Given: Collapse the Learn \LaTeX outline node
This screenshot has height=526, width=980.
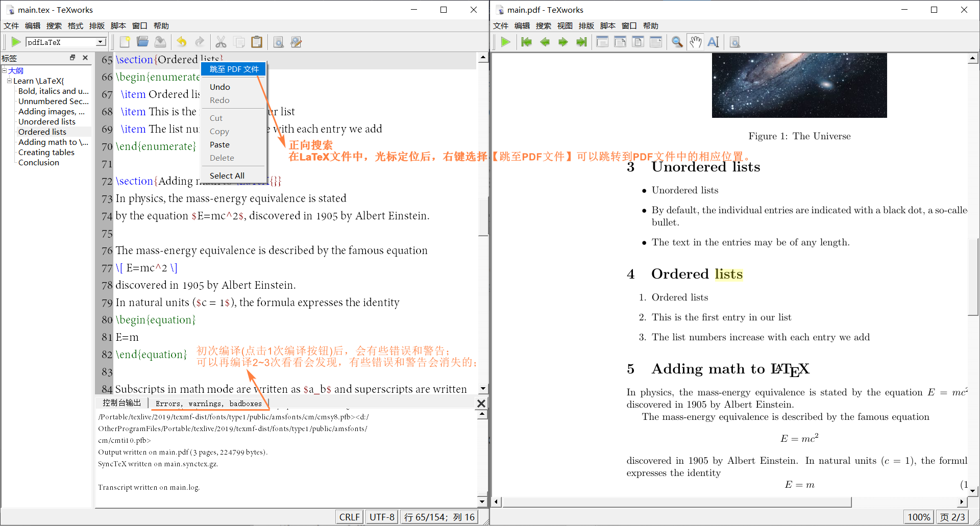Looking at the screenshot, I should click(x=9, y=81).
